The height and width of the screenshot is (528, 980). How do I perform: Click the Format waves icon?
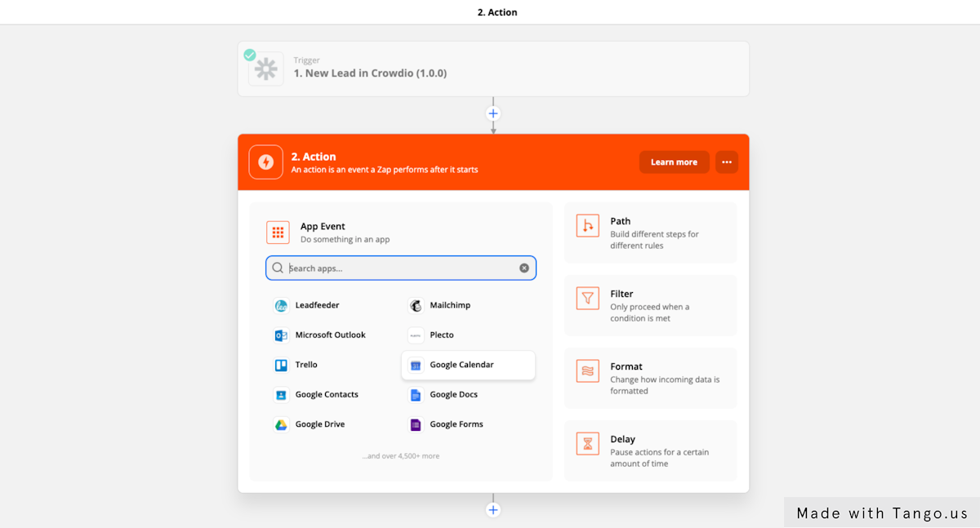coord(587,371)
